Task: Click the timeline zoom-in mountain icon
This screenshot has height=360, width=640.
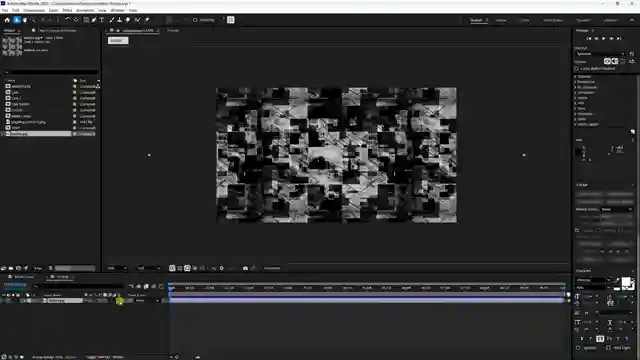Action: (198, 357)
